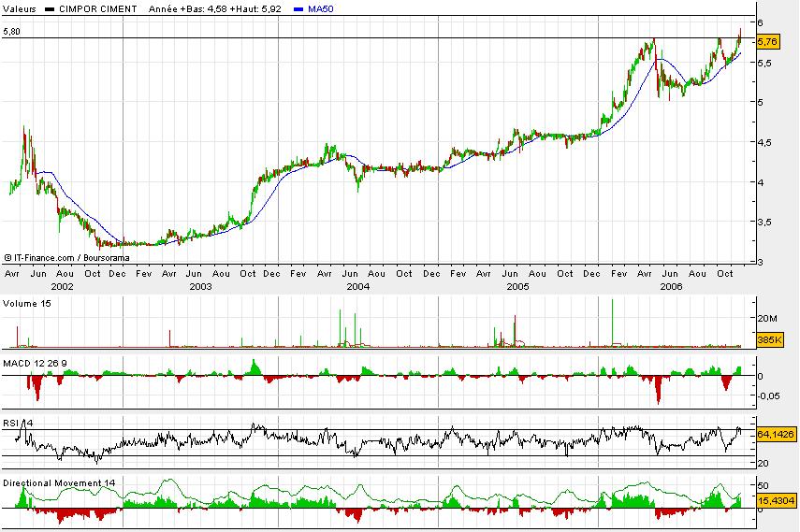Click the "2004" year label

pos(358,287)
